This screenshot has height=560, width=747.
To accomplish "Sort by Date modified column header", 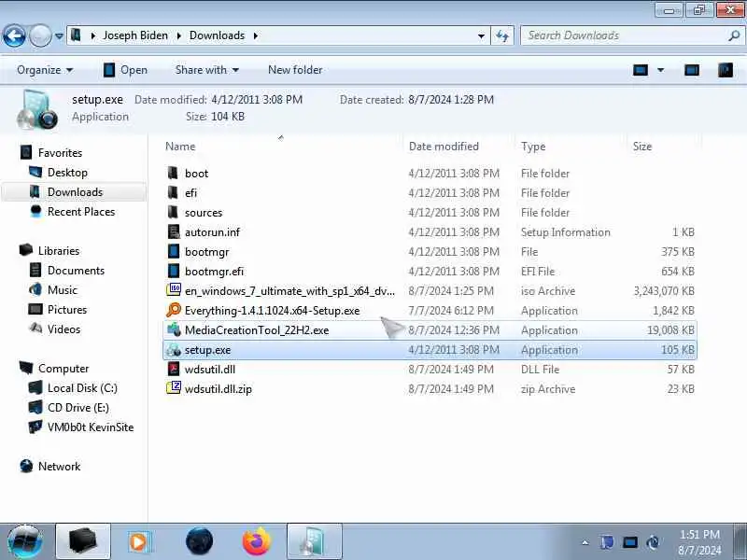I will [x=444, y=147].
